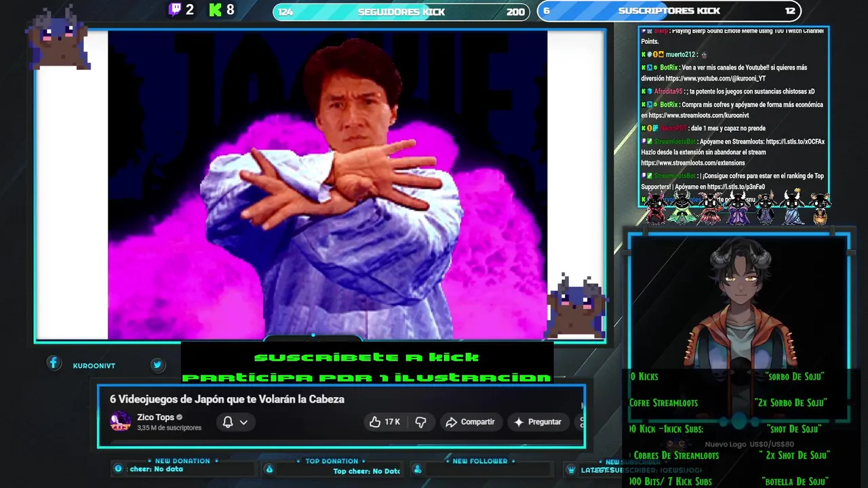Click the Afrodita95 username in chat

point(668,91)
